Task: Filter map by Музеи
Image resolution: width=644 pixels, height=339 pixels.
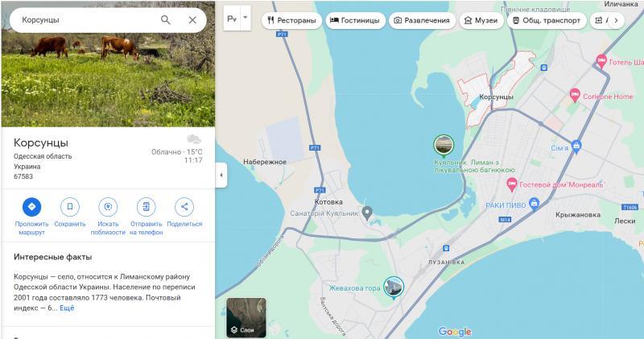Action: 481,20
